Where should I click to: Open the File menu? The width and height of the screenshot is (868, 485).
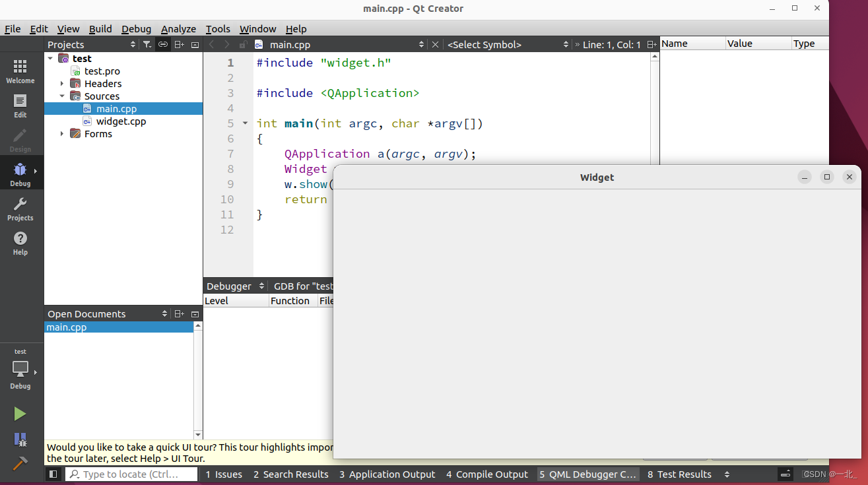click(x=13, y=29)
